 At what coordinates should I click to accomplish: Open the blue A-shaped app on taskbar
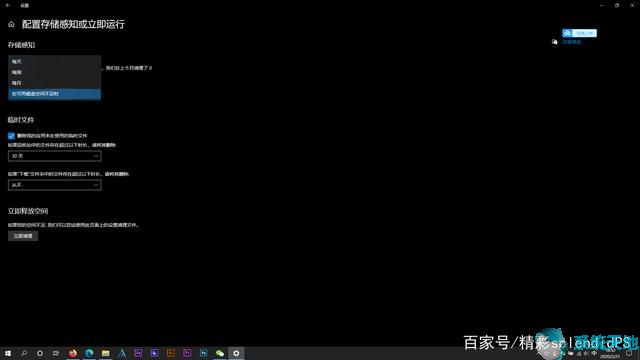(122, 353)
